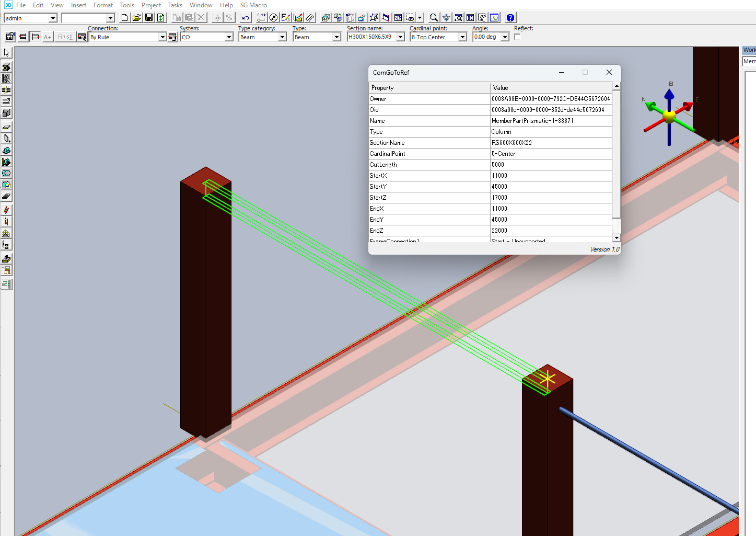756x536 pixels.
Task: Click the Undo arrow icon
Action: (x=245, y=18)
